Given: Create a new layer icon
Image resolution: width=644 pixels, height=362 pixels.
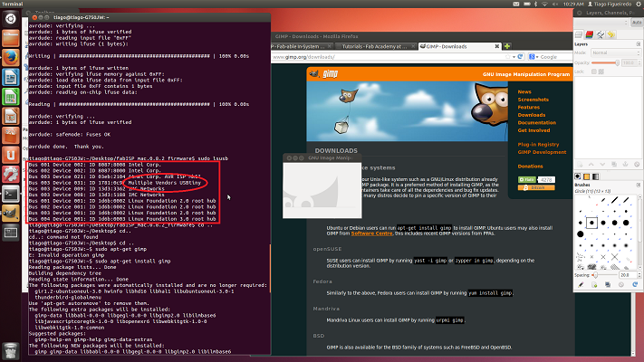Looking at the screenshot, I should pyautogui.click(x=580, y=164).
